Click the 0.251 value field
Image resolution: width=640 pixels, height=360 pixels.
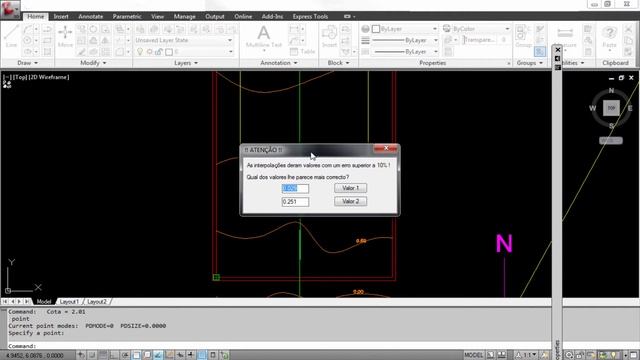pos(295,202)
